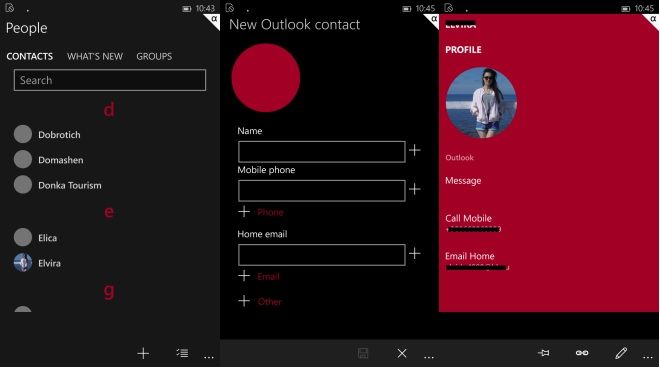
Task: Switch to the GROUPS tab
Action: coord(154,56)
